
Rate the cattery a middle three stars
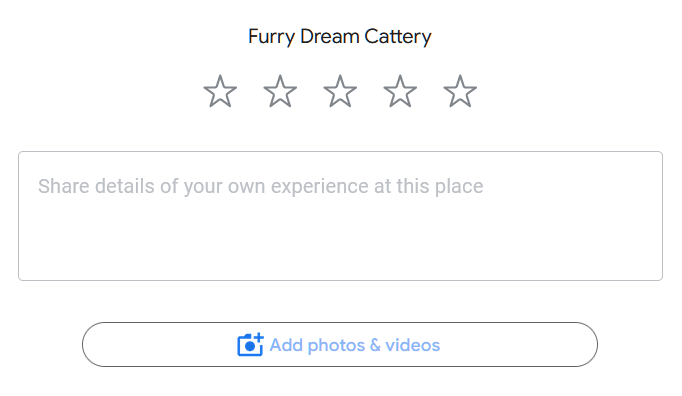click(340, 91)
